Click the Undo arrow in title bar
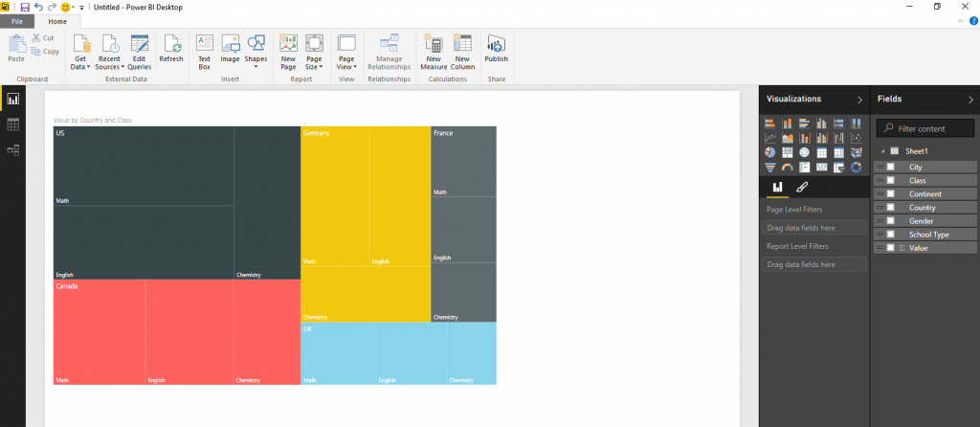Viewport: 980px width, 427px height. [x=38, y=7]
